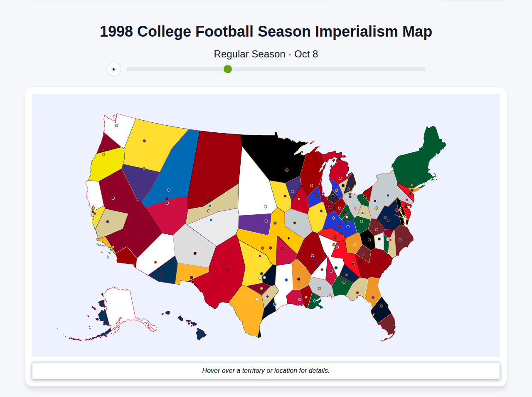Click the team marker in the orange Georgia territory
Image resolution: width=532 pixels, height=397 pixels.
pos(373,298)
